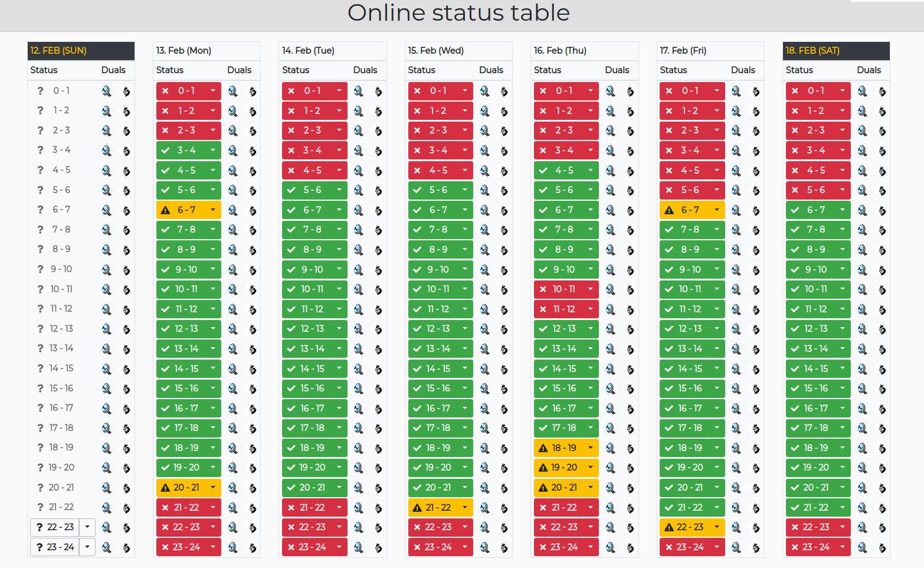
Task: Click lion head icon for Monday 20-21
Action: 253,488
